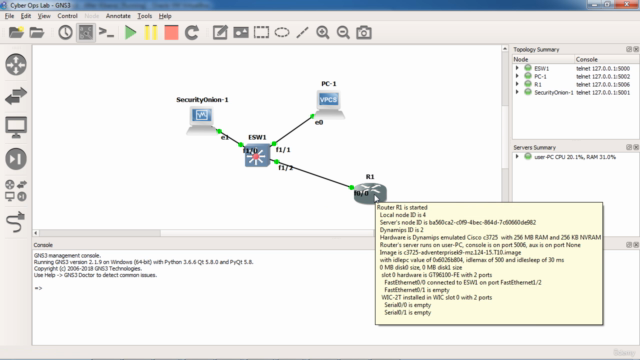Screen dimensions: 640x360
Task: Insert a picture into the topology
Action: 241,32
